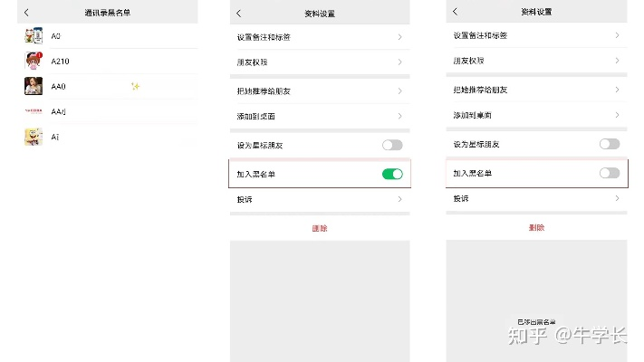
Task: Expand 朋友权限 chevron on right screen
Action: pos(617,61)
